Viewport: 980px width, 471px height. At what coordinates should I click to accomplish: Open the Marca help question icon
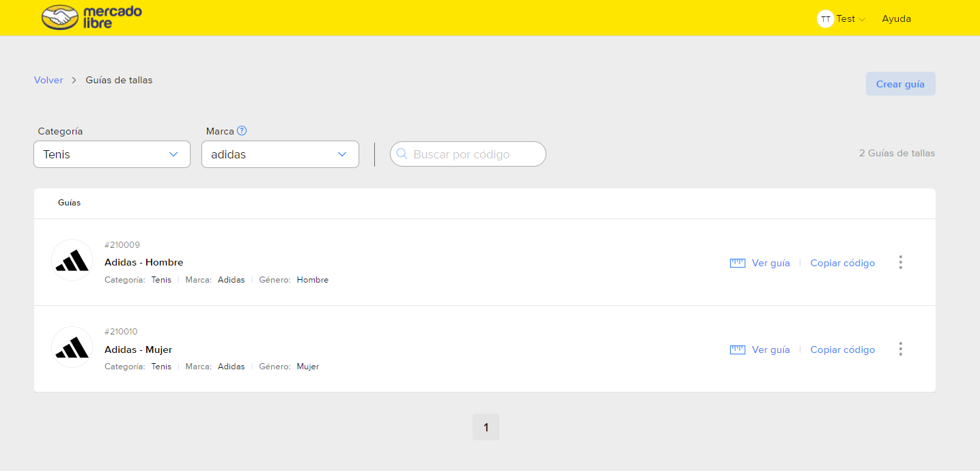(242, 131)
